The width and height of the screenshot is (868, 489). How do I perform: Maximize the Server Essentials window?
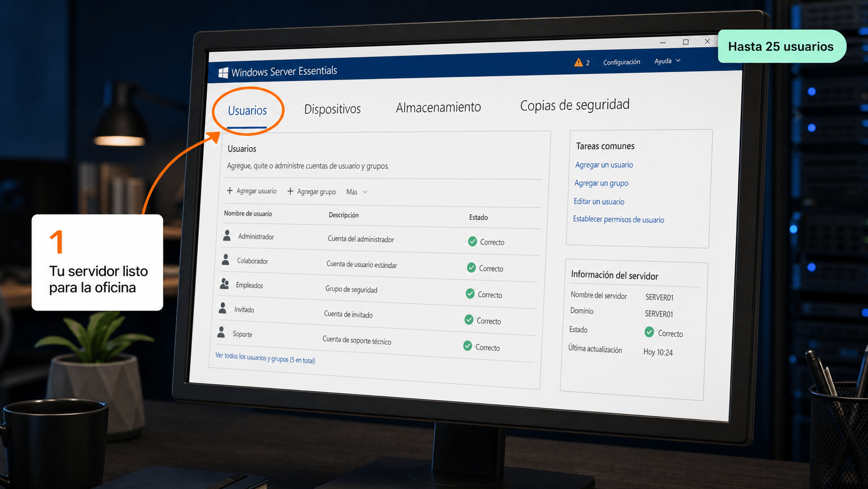click(686, 42)
